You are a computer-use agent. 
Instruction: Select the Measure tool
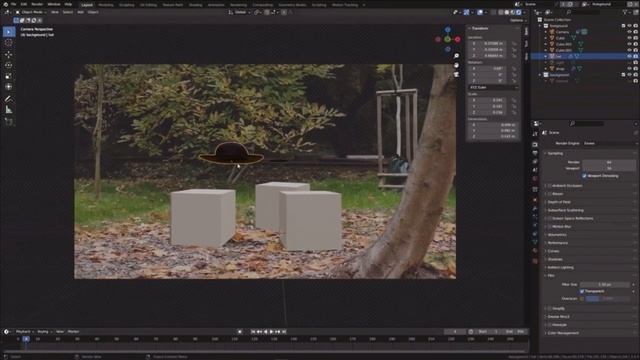tap(9, 110)
